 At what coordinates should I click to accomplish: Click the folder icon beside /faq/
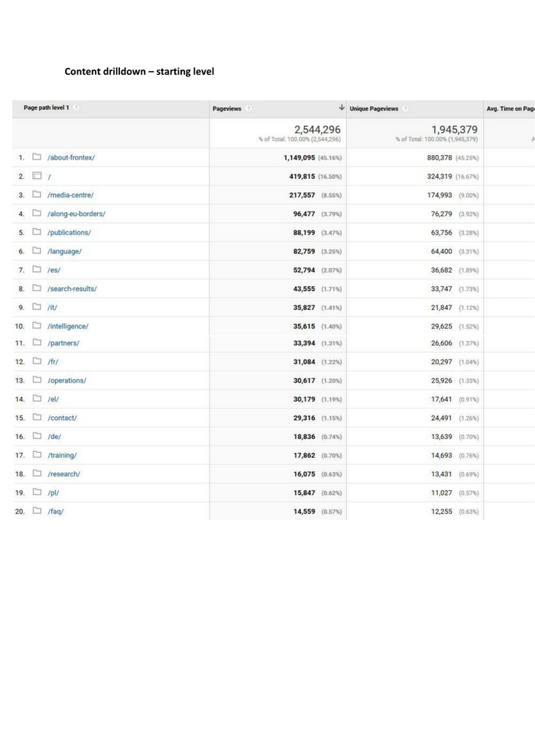point(37,512)
